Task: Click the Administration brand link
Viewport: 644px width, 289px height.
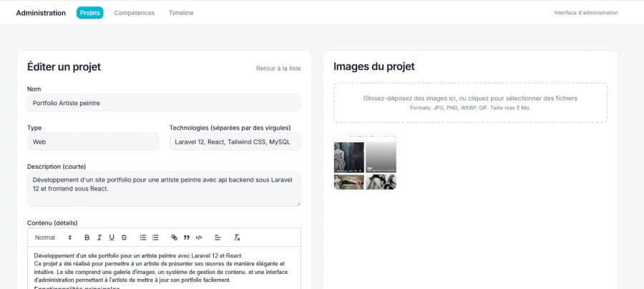Action: coord(41,13)
